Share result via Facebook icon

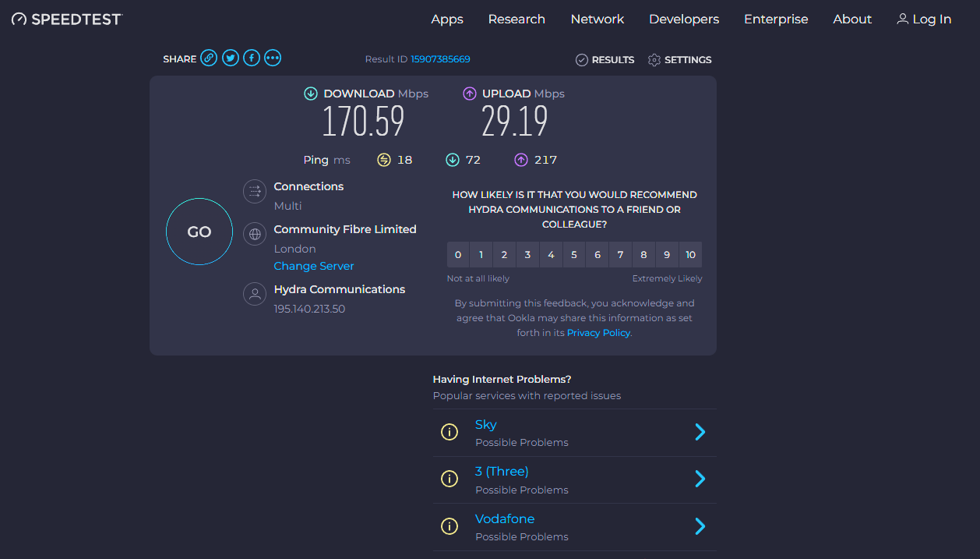click(252, 58)
